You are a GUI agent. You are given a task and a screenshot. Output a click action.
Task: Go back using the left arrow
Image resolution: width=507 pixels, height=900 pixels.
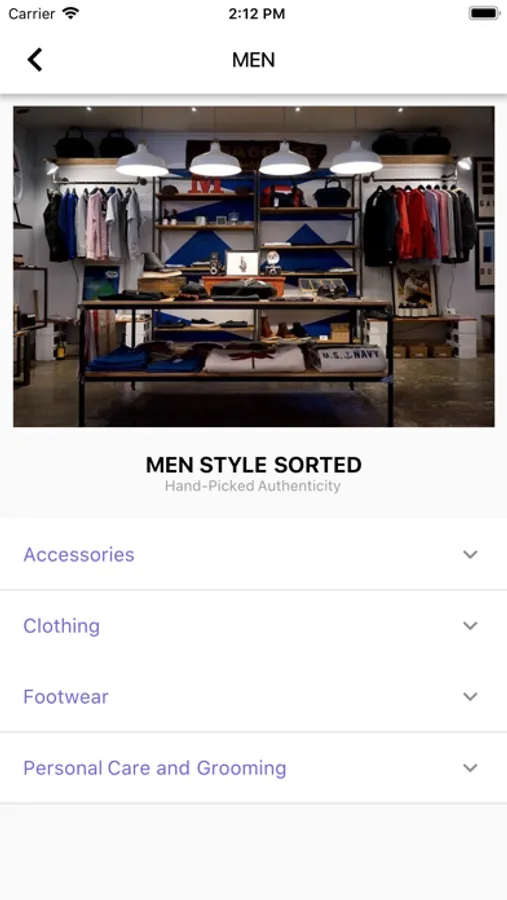[x=35, y=60]
